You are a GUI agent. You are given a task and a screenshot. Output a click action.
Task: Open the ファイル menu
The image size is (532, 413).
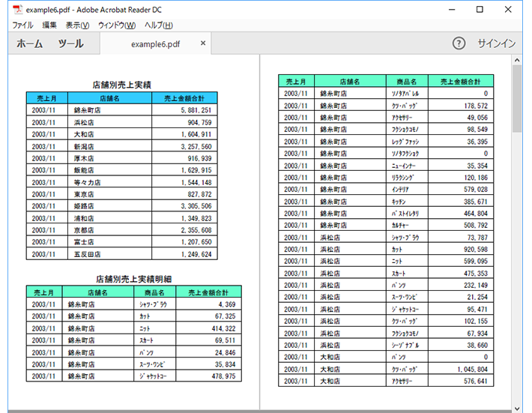click(x=22, y=25)
